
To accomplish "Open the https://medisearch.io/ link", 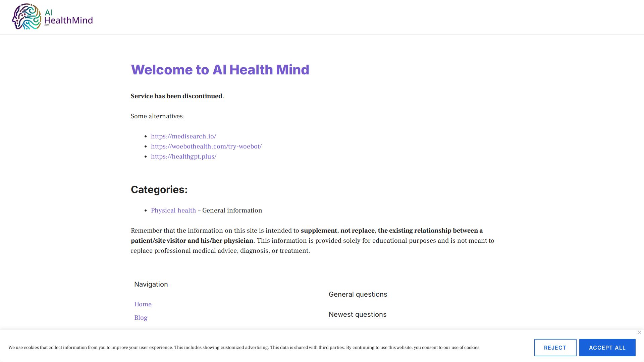I will point(183,136).
